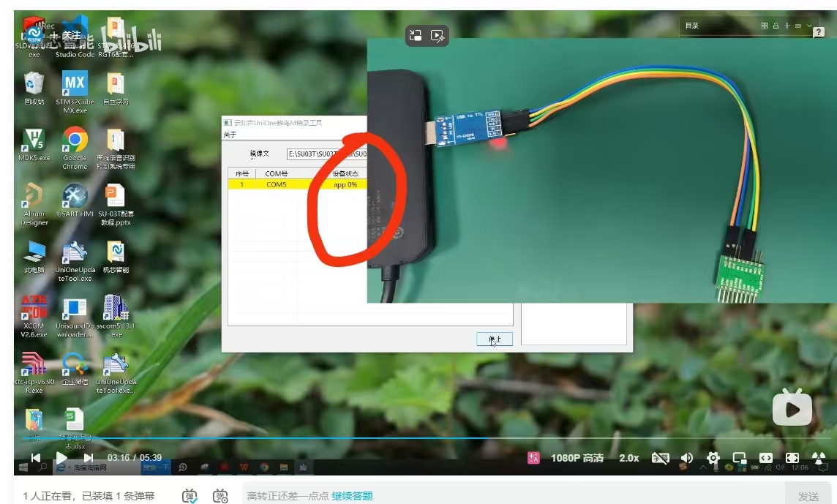Seek on the video progress bar
The width and height of the screenshot is (837, 504).
(439, 439)
